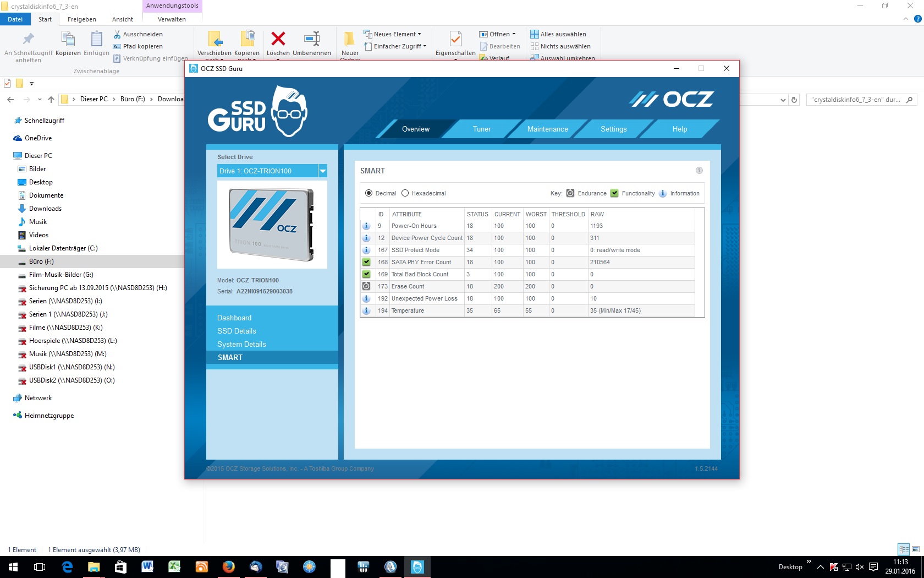Image resolution: width=924 pixels, height=578 pixels.
Task: Open Firefox from the taskbar
Action: pyautogui.click(x=229, y=567)
